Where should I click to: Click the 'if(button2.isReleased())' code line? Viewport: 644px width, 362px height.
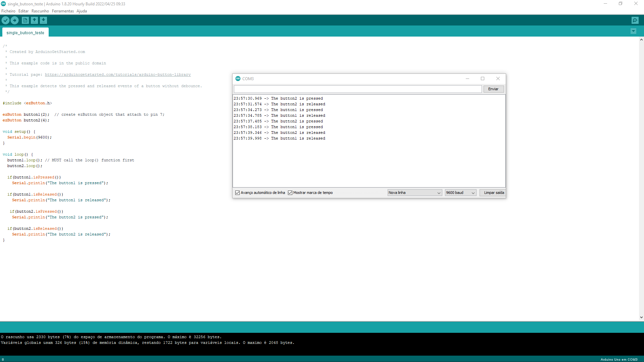pyautogui.click(x=35, y=229)
